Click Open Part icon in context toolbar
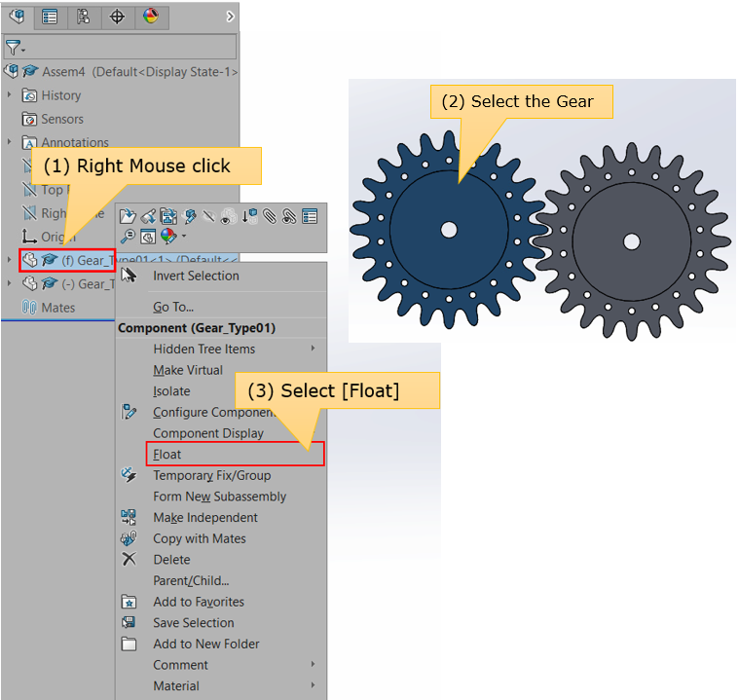Image resolution: width=739 pixels, height=700 pixels. (128, 216)
